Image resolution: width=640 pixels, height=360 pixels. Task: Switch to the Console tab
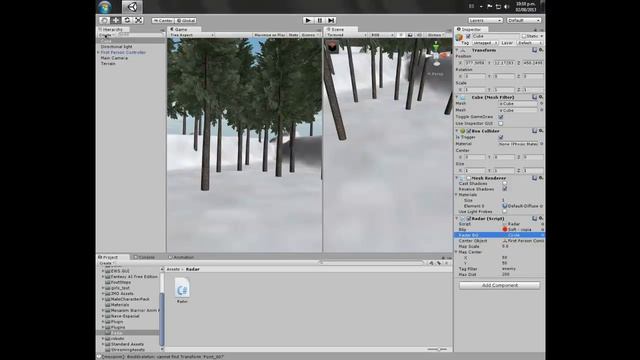pos(147,257)
